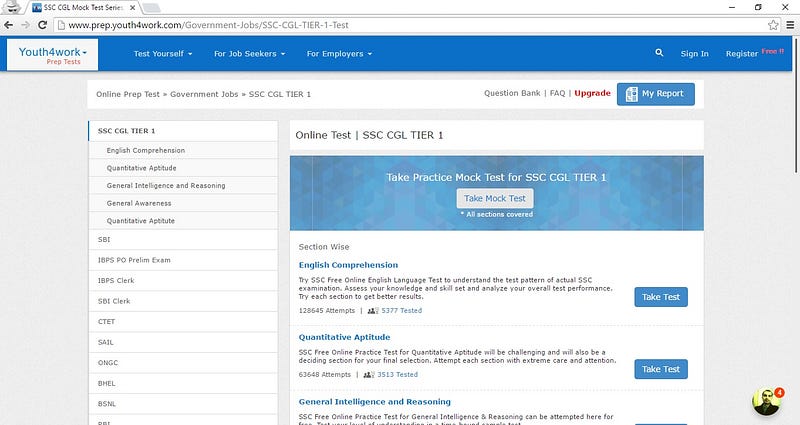Image resolution: width=800 pixels, height=425 pixels.
Task: Reload the page with the refresh icon
Action: pyautogui.click(x=43, y=25)
